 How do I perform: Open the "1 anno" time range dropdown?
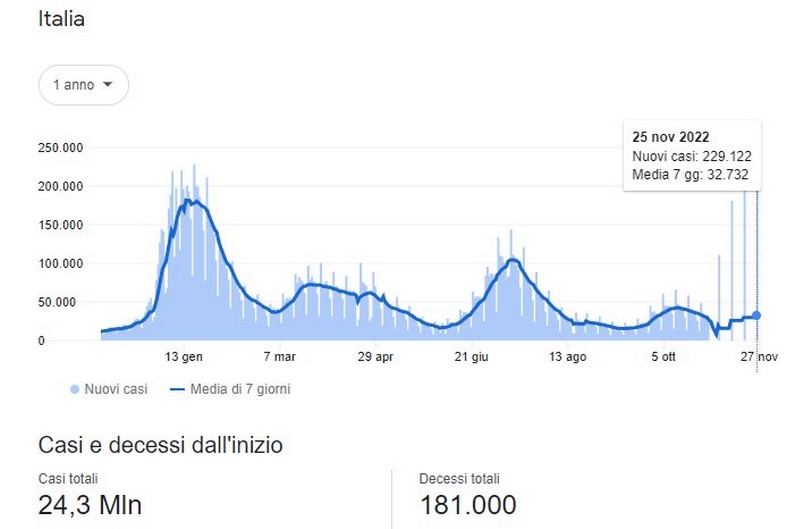(83, 85)
